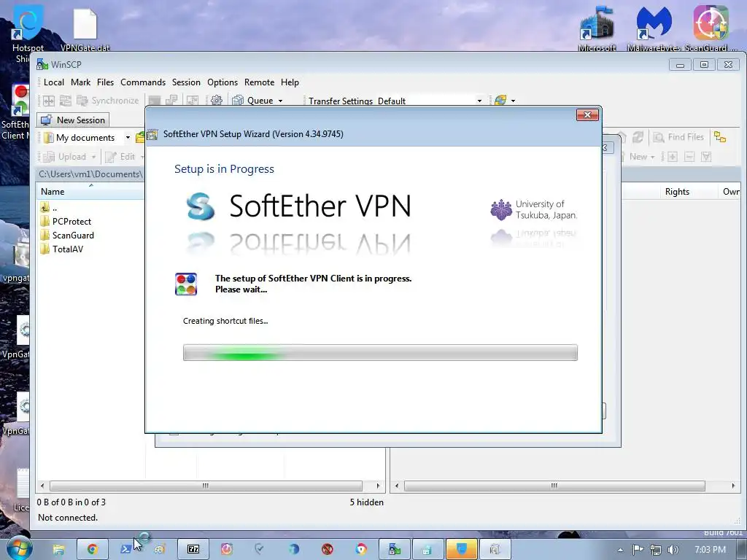Expand the Queue dropdown arrow
The height and width of the screenshot is (560, 747).
click(281, 101)
